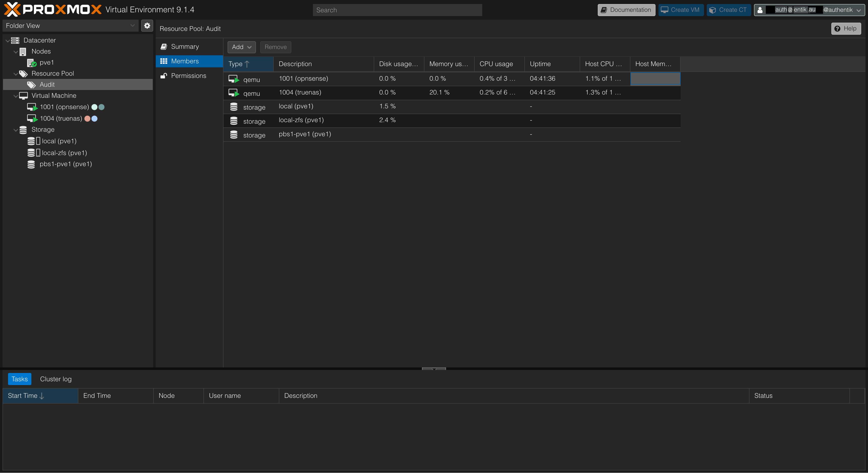Click pbs1-pve1 storage icon in tree
The width and height of the screenshot is (868, 473).
[x=31, y=164]
